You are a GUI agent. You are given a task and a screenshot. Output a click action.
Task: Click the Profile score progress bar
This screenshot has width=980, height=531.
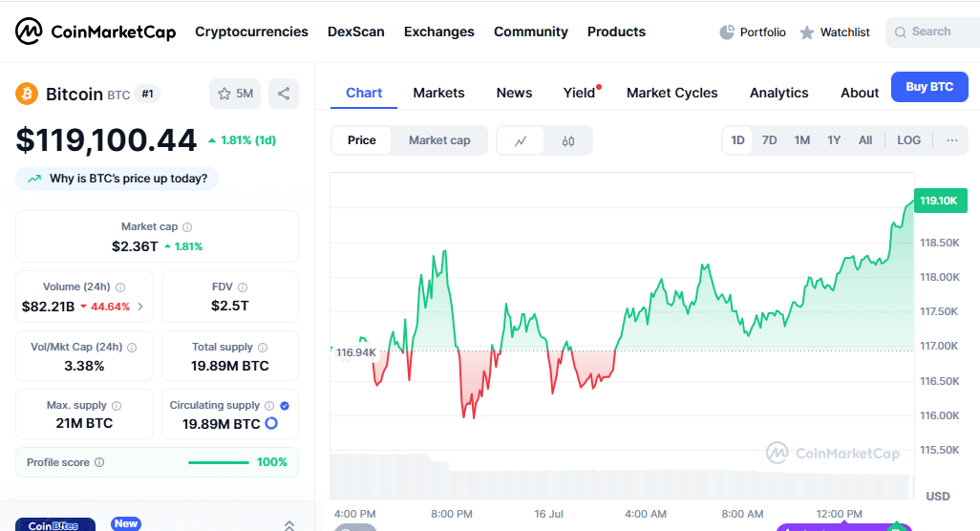(219, 462)
